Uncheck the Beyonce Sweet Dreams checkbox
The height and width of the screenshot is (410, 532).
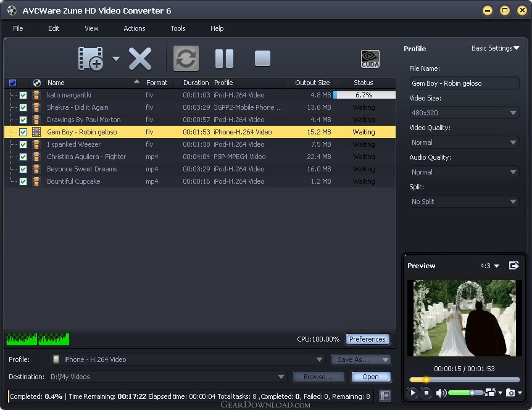tap(23, 169)
